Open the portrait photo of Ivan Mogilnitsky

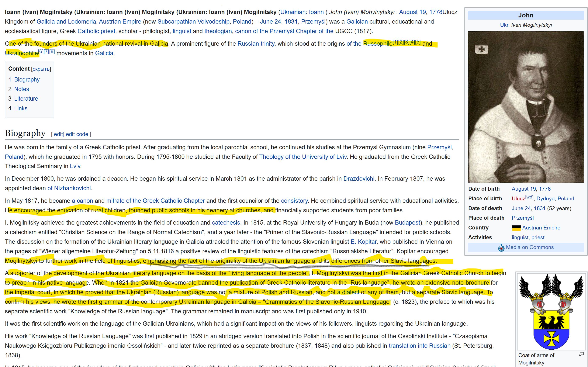pyautogui.click(x=526, y=107)
